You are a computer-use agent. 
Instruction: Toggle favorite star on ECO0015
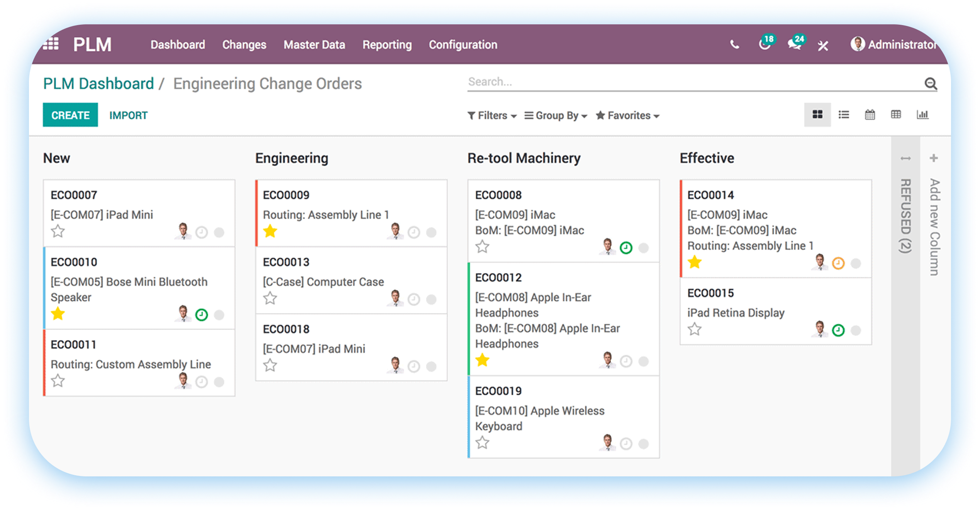pos(695,330)
